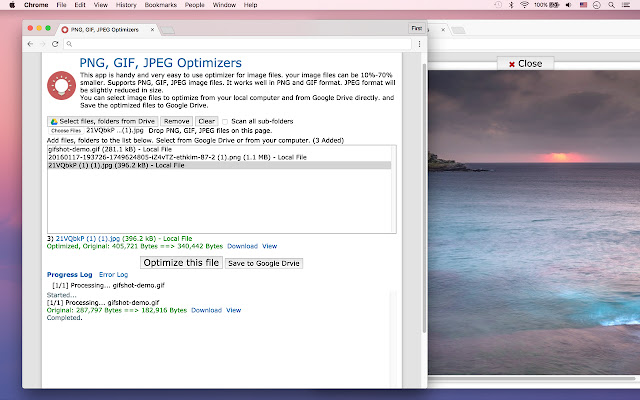Click the First profile button

[416, 28]
